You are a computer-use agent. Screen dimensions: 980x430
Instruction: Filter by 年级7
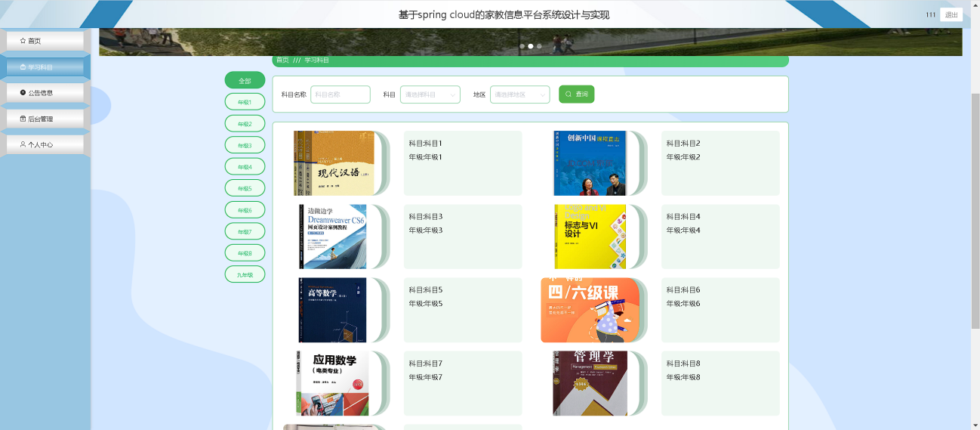tap(245, 231)
